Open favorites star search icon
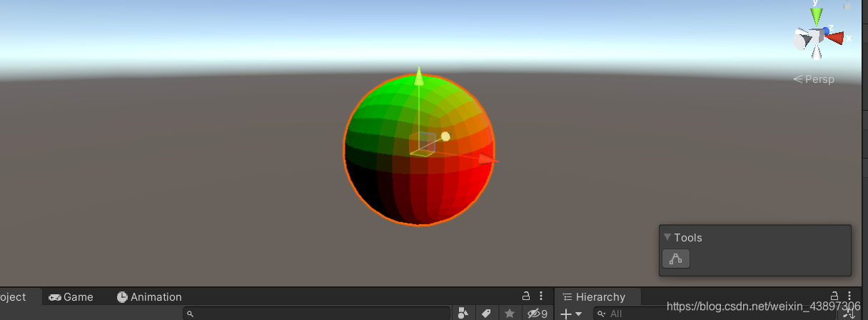868x320 pixels. (509, 314)
